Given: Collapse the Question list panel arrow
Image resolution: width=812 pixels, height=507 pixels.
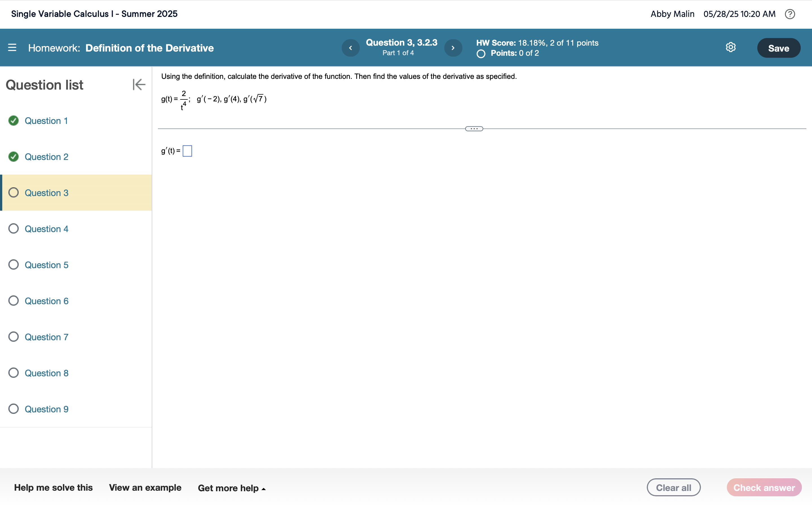Looking at the screenshot, I should coord(139,84).
